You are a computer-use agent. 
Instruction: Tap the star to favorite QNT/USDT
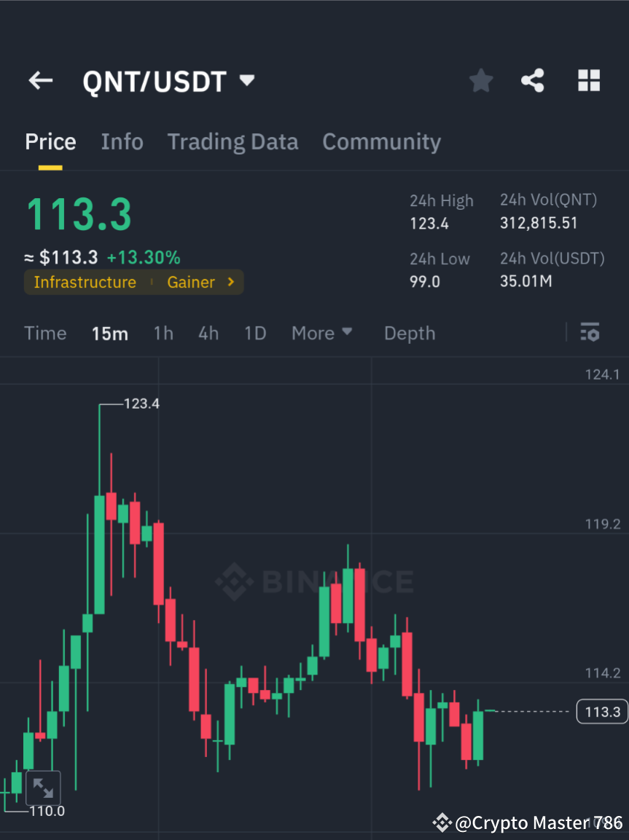(x=480, y=81)
